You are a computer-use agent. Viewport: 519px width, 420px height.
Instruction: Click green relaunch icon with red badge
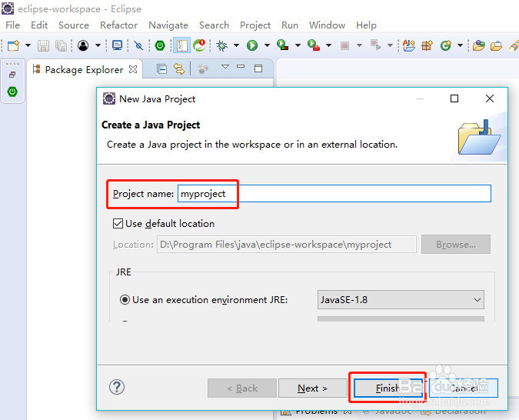[x=200, y=45]
